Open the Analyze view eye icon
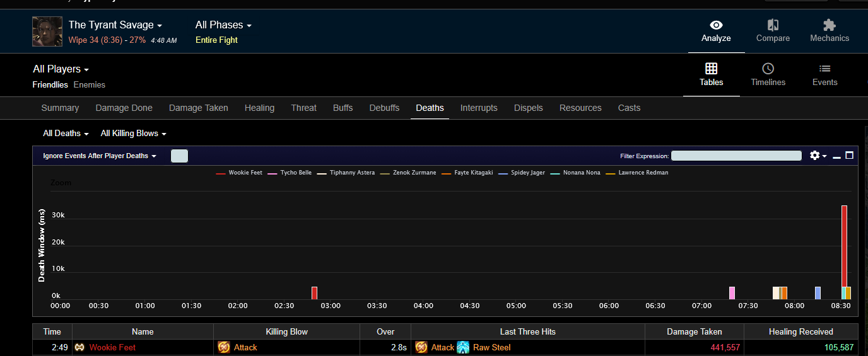The image size is (868, 356). tap(716, 25)
